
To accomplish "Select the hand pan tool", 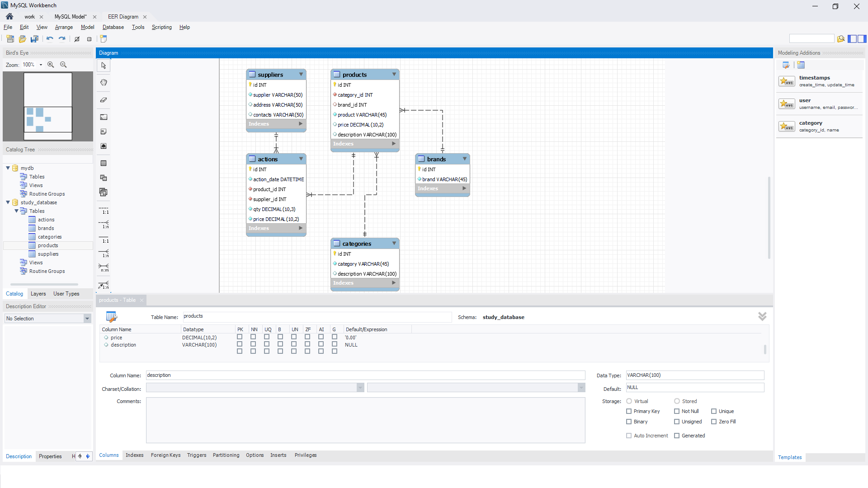I will (104, 82).
